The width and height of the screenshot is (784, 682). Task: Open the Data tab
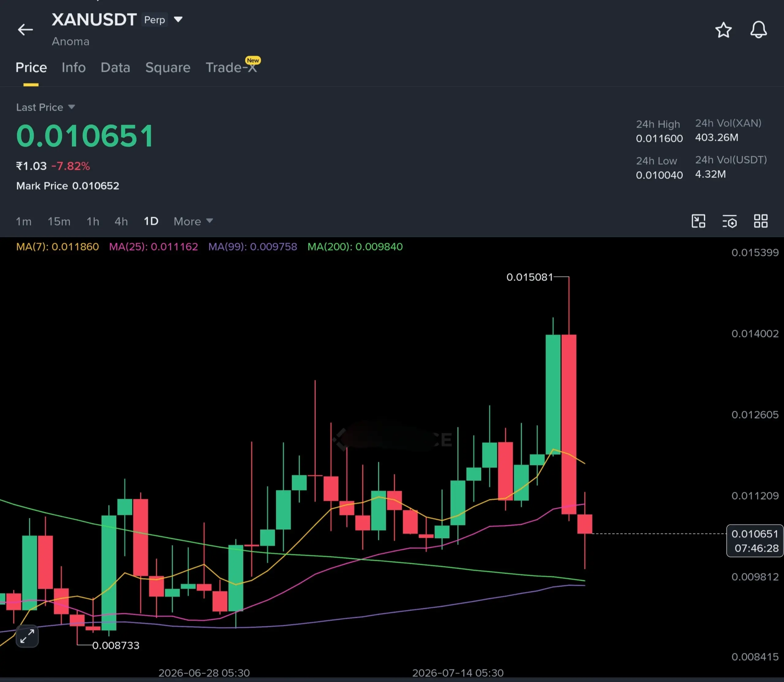pos(115,68)
